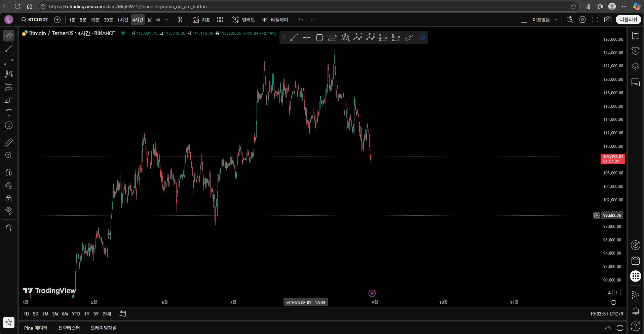Click the 퍼블리쉬 publish button
This screenshot has height=334, width=644.
click(x=628, y=20)
